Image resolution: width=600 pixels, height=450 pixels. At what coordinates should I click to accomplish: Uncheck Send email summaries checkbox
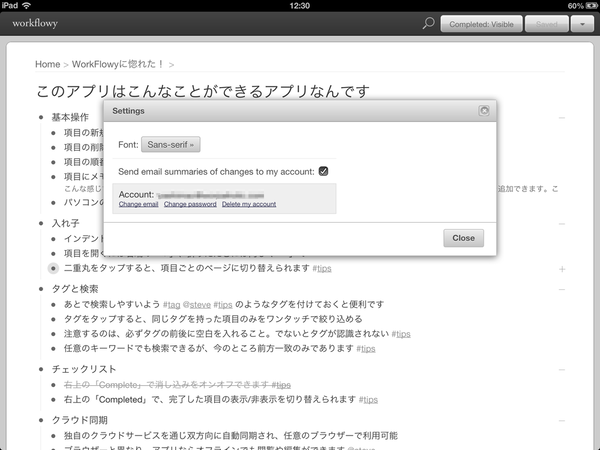[x=323, y=171]
